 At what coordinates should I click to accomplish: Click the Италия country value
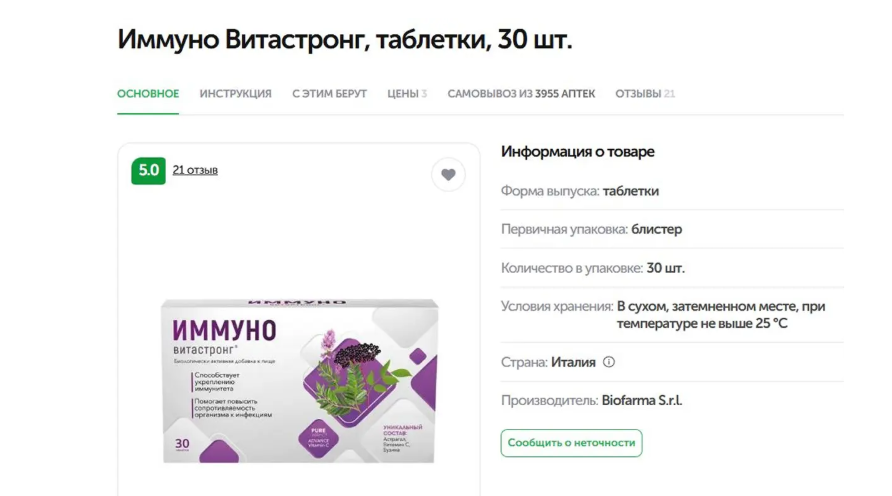(573, 362)
